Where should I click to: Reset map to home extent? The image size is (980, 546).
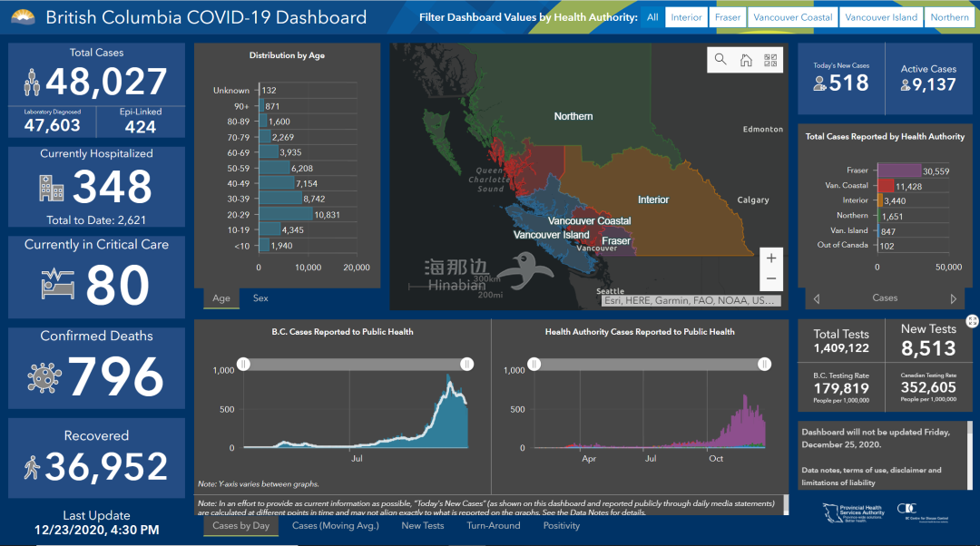tap(746, 60)
